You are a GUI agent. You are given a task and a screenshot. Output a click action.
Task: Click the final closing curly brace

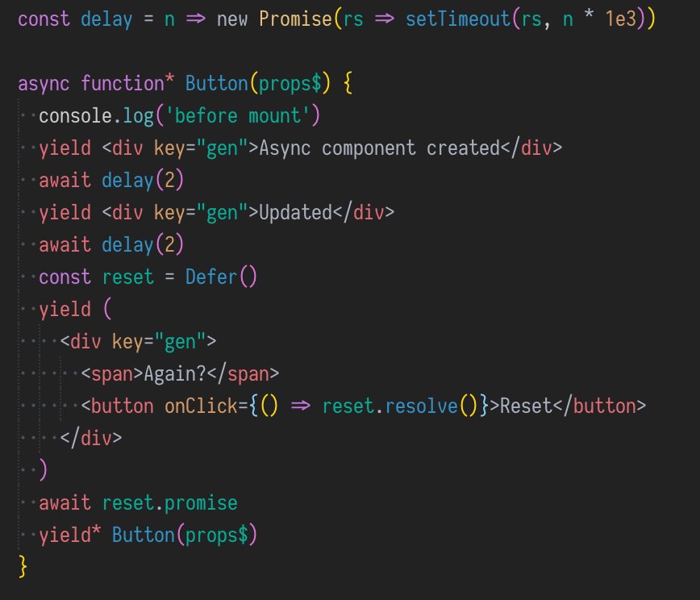coord(23,567)
